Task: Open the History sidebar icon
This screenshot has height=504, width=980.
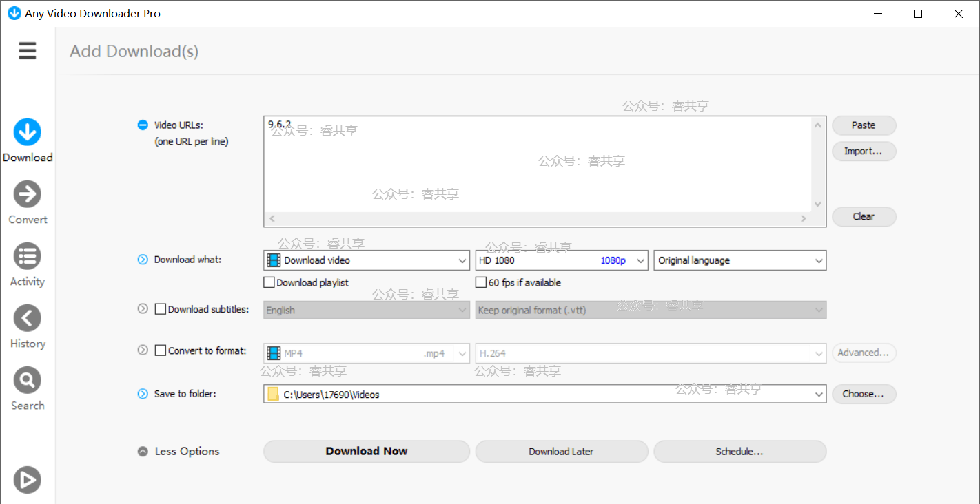Action: click(28, 318)
